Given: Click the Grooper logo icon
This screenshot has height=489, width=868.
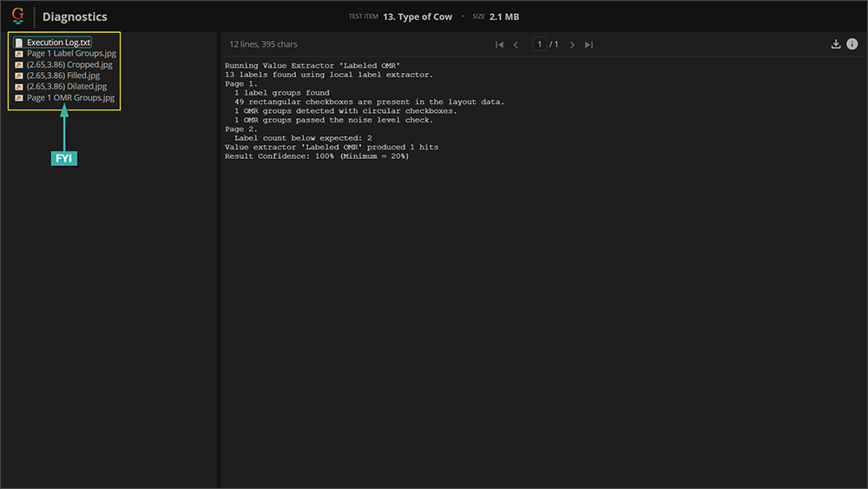Looking at the screenshot, I should [x=17, y=16].
